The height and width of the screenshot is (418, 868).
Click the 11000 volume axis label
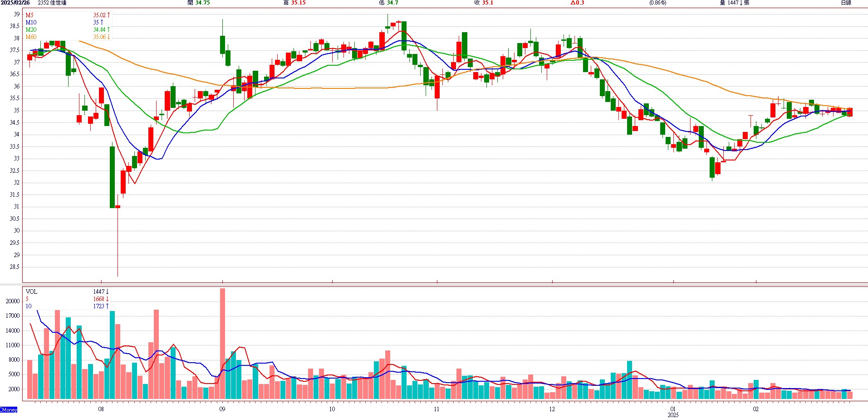tap(13, 345)
